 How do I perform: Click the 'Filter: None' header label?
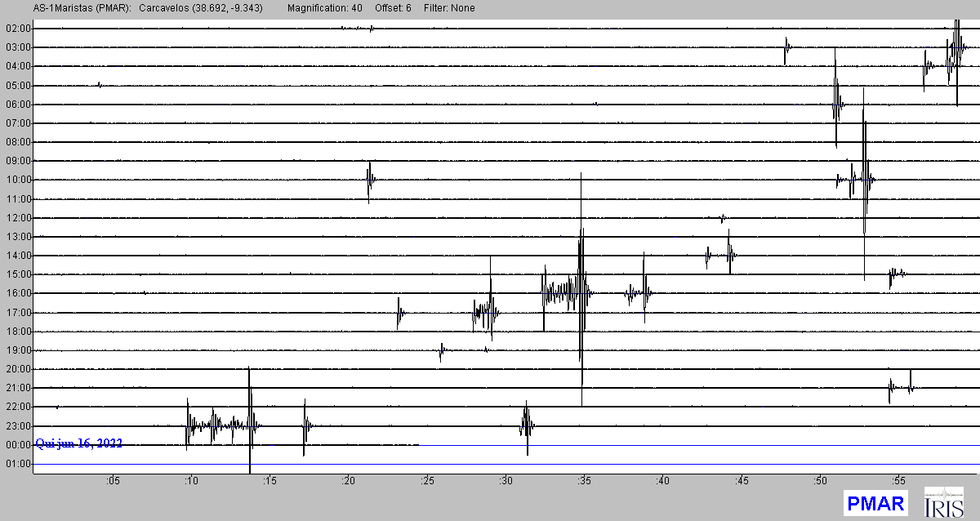point(448,8)
